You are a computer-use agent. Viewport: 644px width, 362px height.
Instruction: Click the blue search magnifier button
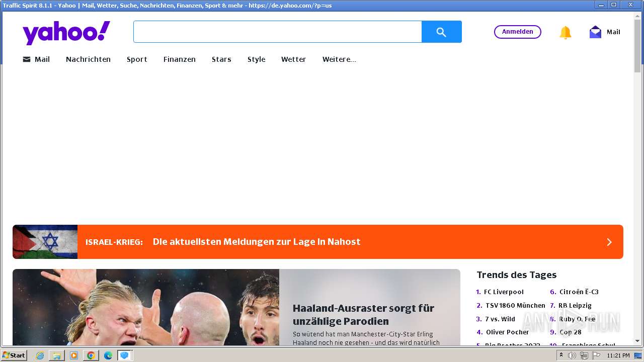441,32
